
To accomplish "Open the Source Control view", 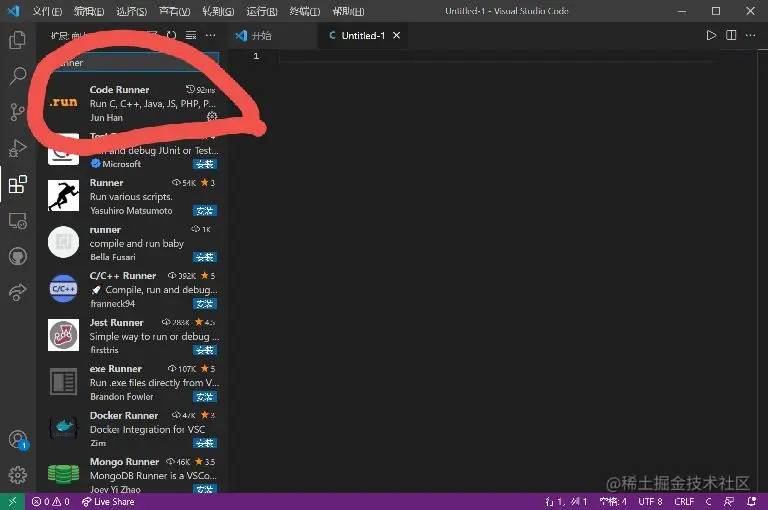I will [18, 112].
